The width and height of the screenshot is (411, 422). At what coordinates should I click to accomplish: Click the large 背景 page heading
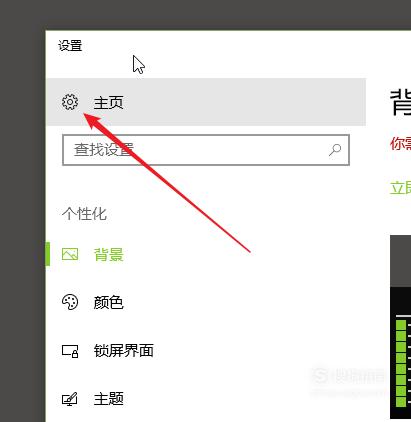[x=400, y=102]
